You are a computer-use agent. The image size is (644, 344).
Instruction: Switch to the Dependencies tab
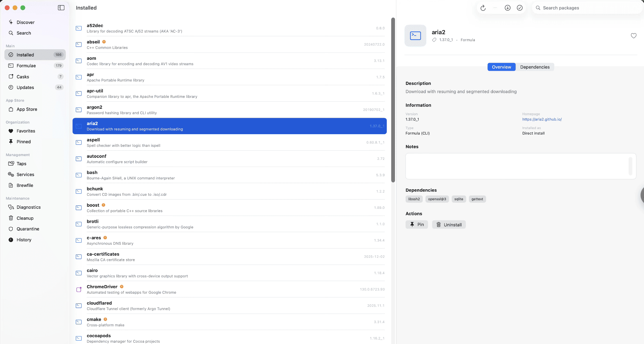[x=534, y=67]
